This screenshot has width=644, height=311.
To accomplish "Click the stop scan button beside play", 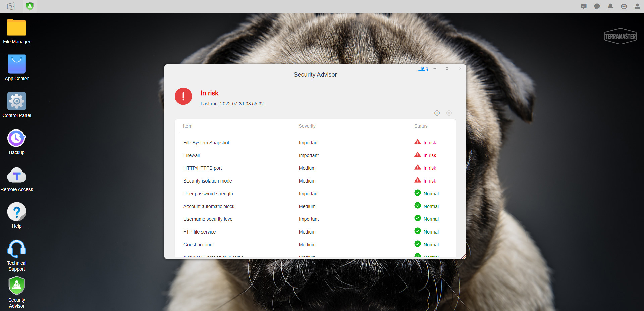I will [x=449, y=113].
